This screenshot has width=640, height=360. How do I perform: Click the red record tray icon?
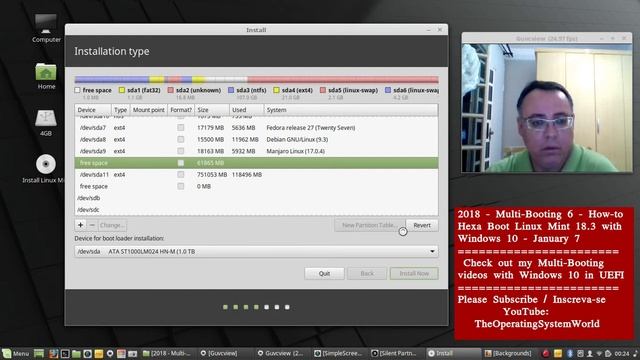pyautogui.click(x=546, y=353)
